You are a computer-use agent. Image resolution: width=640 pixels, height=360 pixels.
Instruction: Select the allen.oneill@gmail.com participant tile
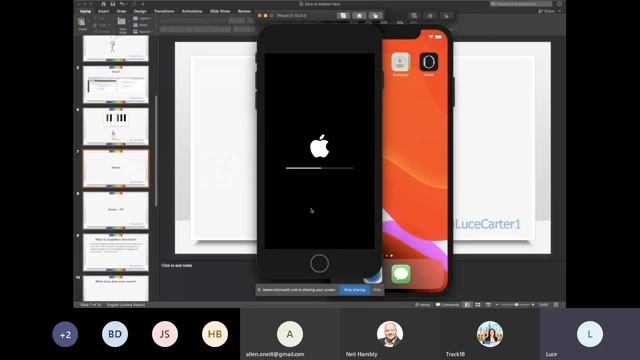coord(290,334)
